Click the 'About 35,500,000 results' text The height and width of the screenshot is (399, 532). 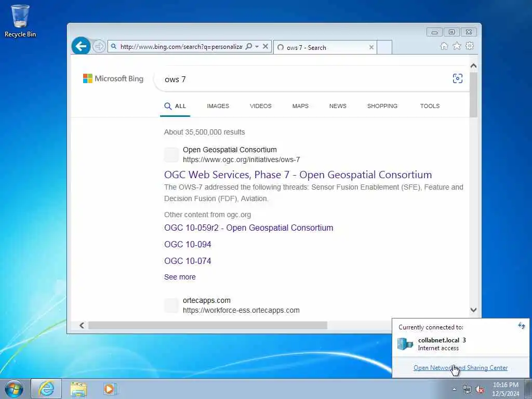click(204, 132)
